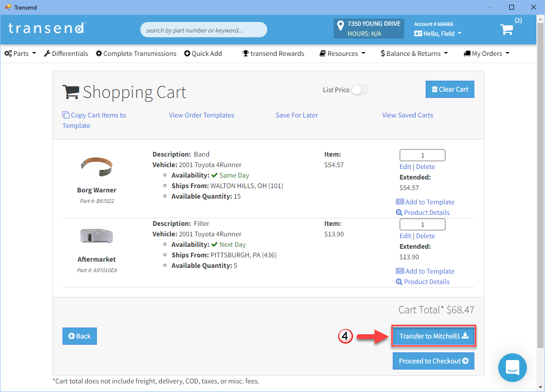
Task: Open the Hello, Field account dropdown
Action: tap(438, 33)
